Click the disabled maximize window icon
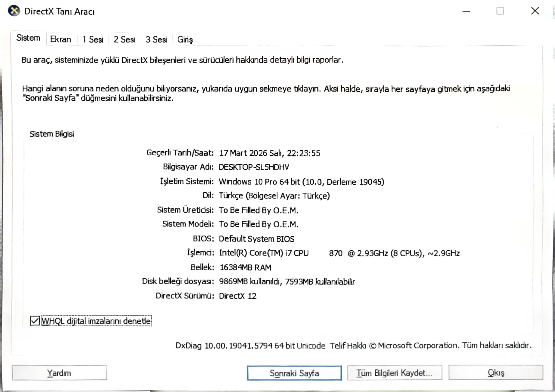The image size is (555, 392). coord(500,11)
